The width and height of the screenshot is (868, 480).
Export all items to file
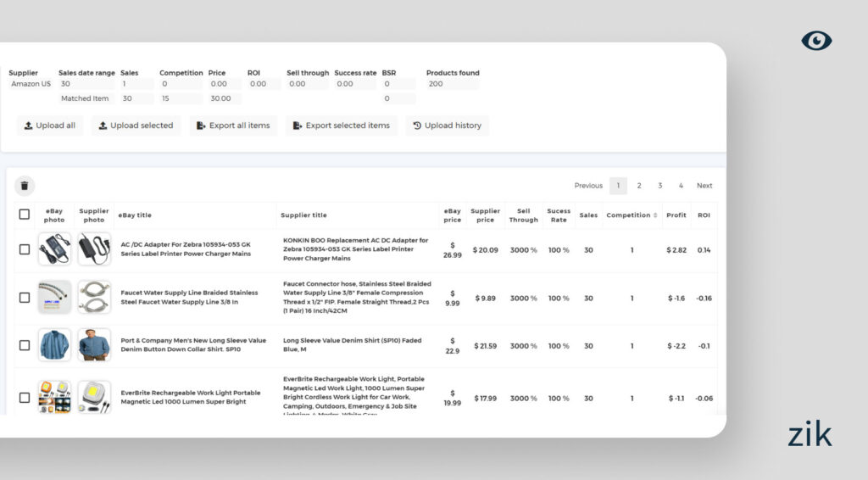pos(233,126)
